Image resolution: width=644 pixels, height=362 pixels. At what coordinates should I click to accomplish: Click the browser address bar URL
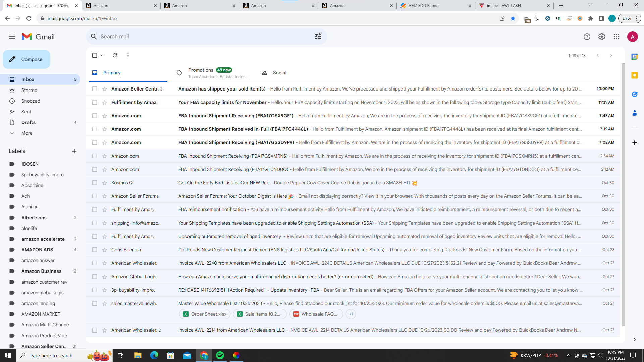83,18
